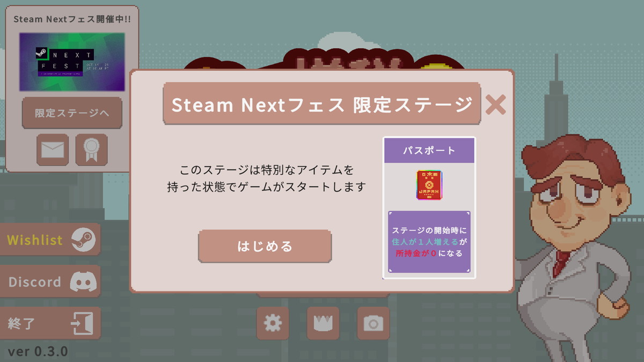
Task: Quit the game via 終了
Action: 50,323
